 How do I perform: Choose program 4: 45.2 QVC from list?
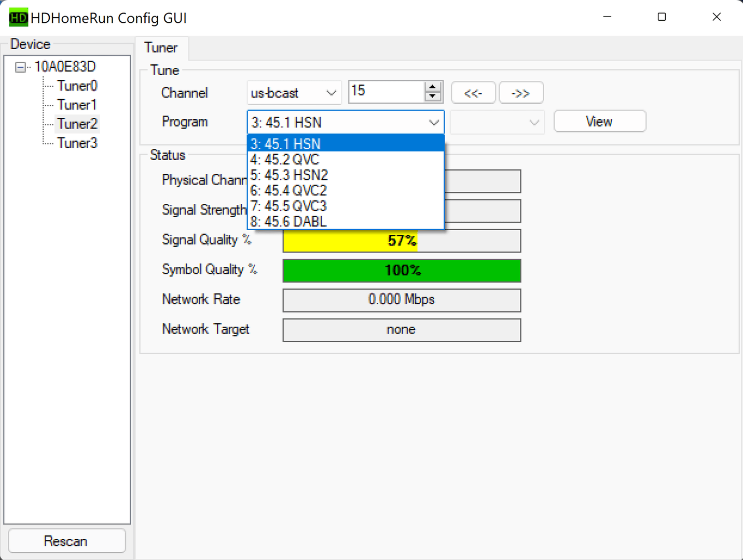[346, 159]
